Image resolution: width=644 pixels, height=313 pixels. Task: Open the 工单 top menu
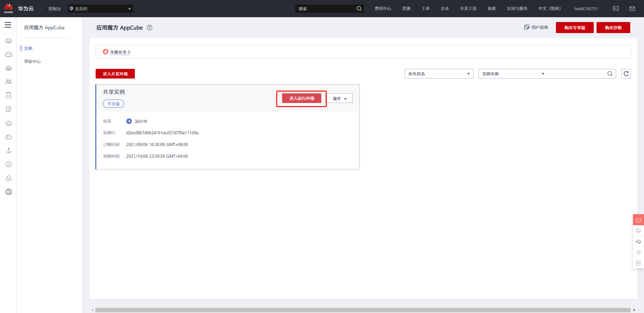pos(426,9)
